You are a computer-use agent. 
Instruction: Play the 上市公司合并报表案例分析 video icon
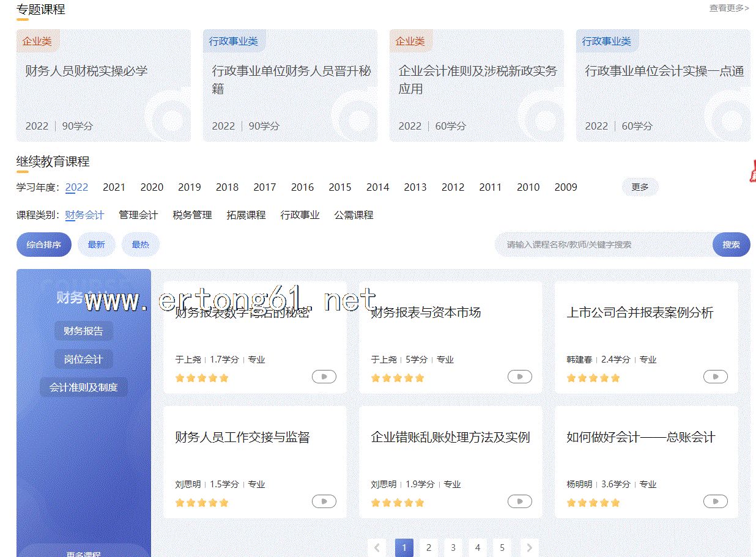point(715,377)
